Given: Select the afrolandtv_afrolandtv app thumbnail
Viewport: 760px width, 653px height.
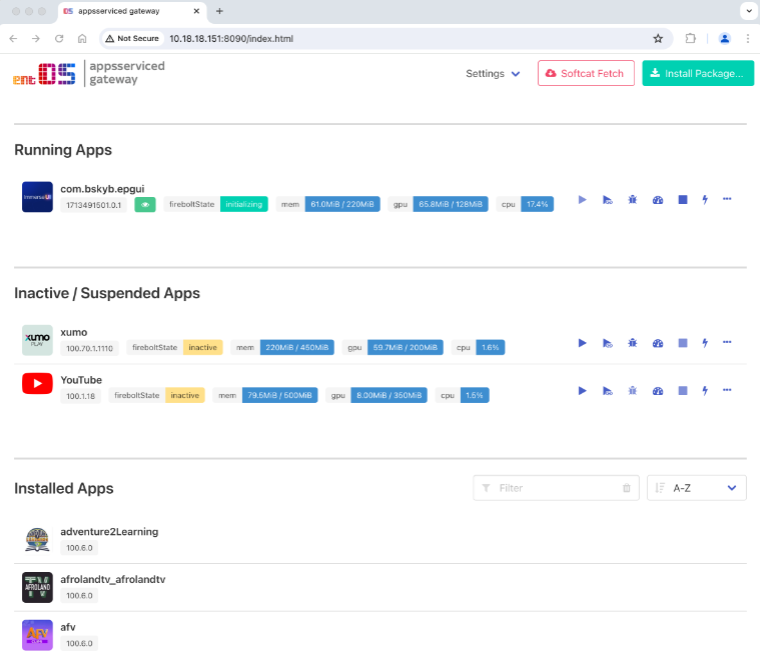Looking at the screenshot, I should point(37,588).
